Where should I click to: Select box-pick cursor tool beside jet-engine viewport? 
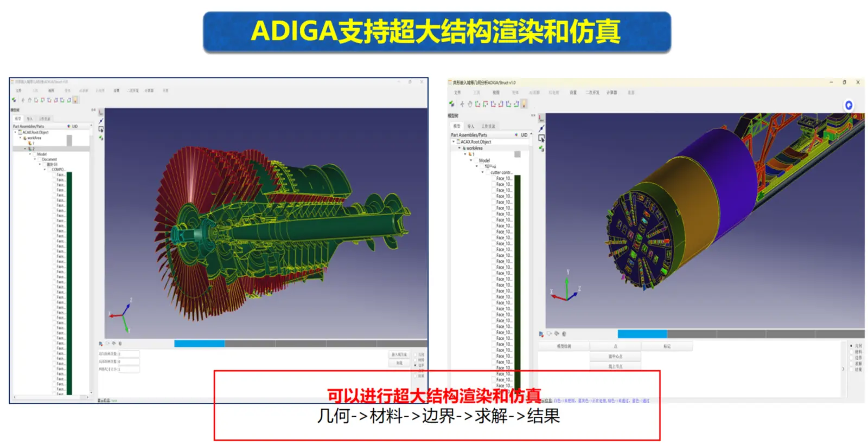click(x=101, y=129)
